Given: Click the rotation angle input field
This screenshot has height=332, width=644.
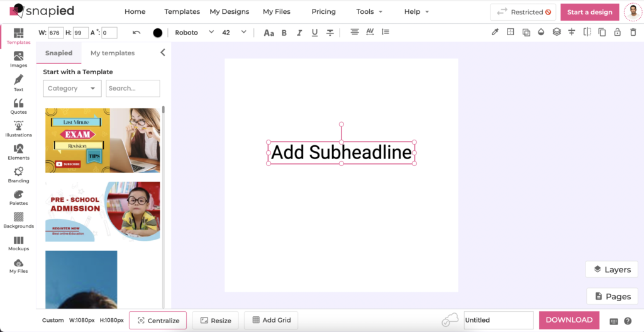Looking at the screenshot, I should pyautogui.click(x=109, y=33).
